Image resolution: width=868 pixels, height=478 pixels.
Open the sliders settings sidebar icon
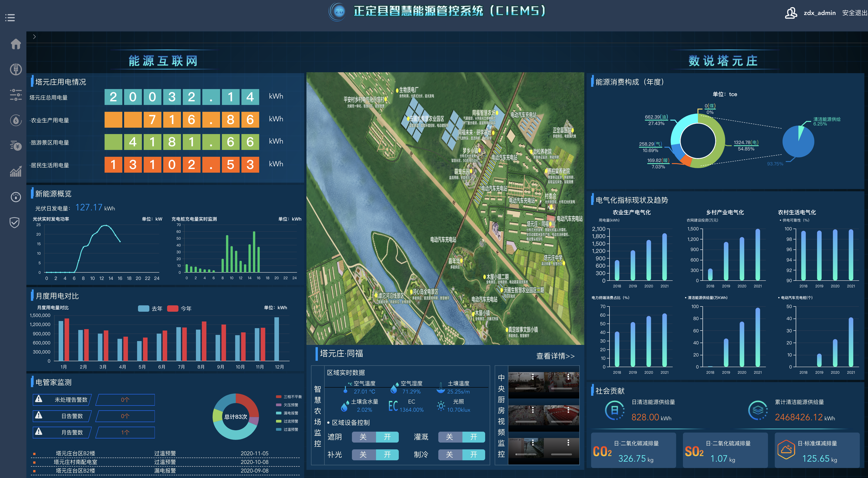(15, 95)
